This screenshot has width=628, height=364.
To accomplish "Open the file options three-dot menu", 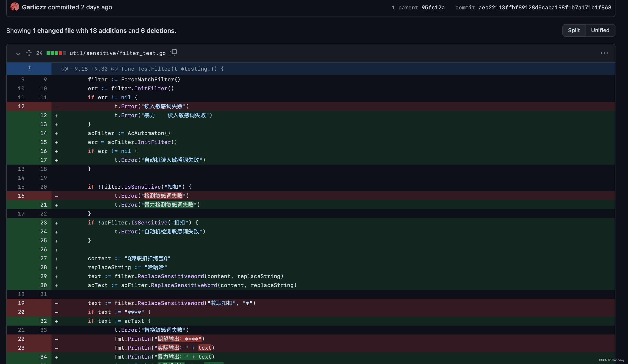I will [x=604, y=53].
